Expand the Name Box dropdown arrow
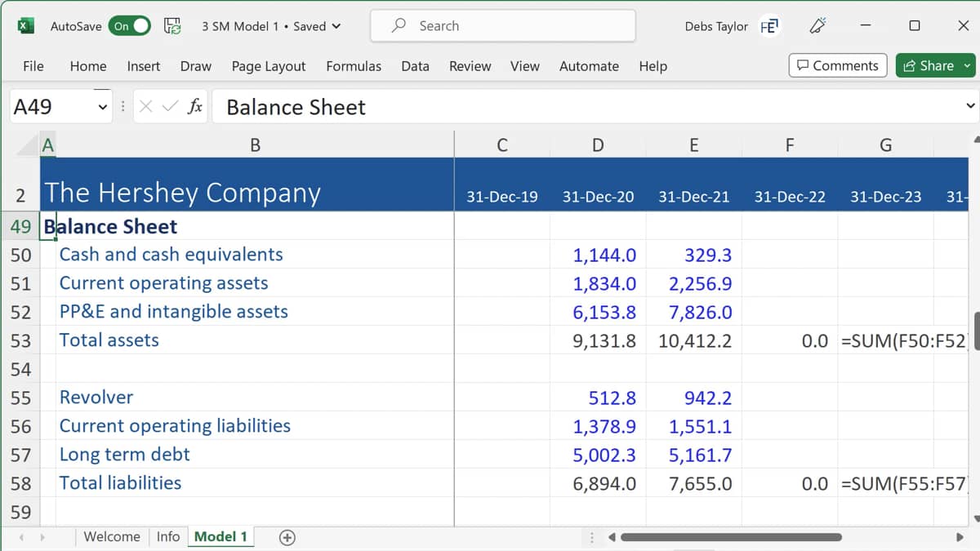 pos(103,107)
